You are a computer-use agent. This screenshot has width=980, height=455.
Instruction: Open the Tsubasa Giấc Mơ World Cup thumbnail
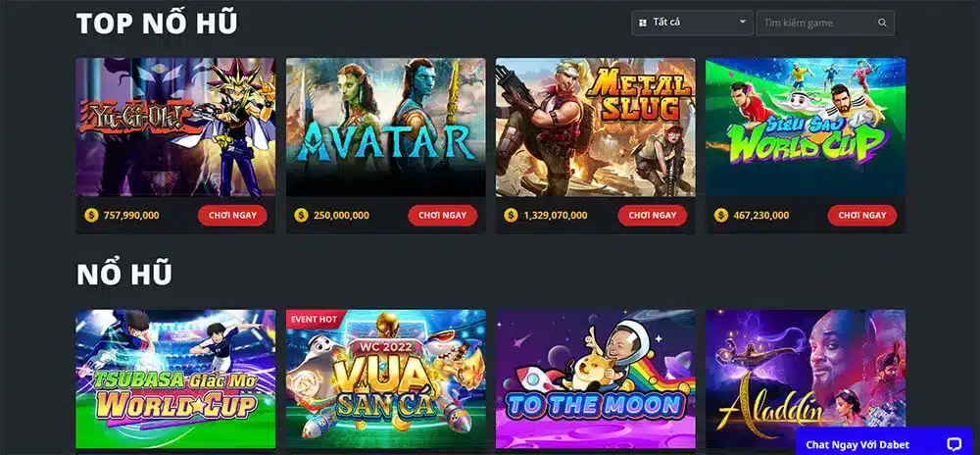[175, 379]
